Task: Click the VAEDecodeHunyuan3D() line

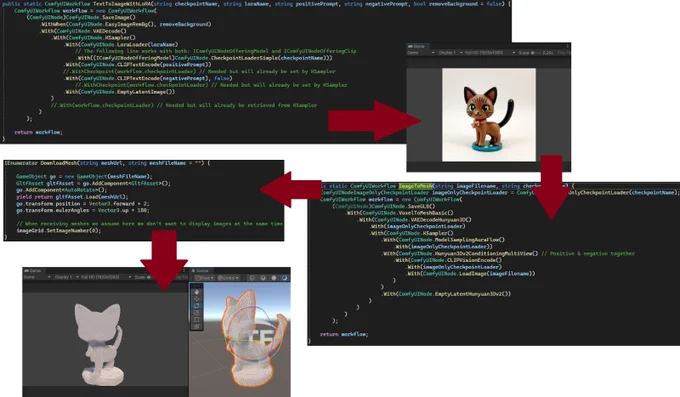Action: [x=415, y=220]
